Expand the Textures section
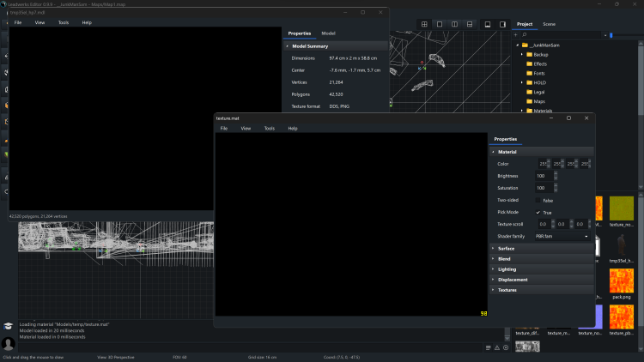 click(x=507, y=290)
